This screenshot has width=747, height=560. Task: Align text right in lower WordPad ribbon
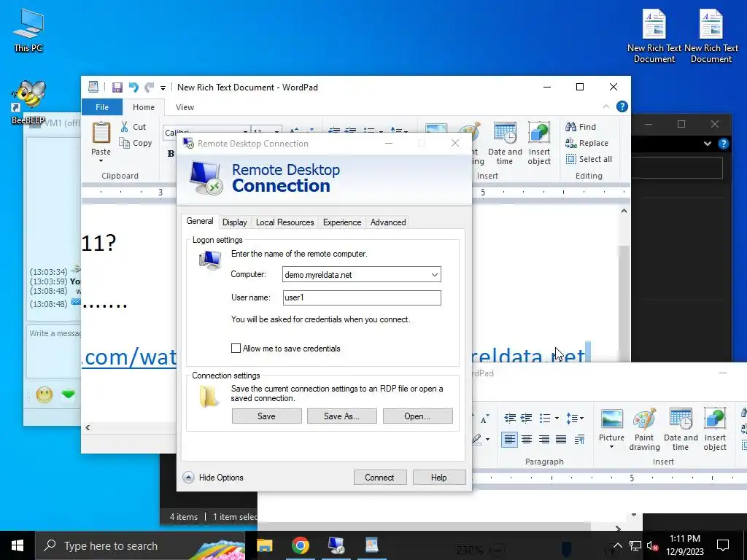[x=543, y=439]
